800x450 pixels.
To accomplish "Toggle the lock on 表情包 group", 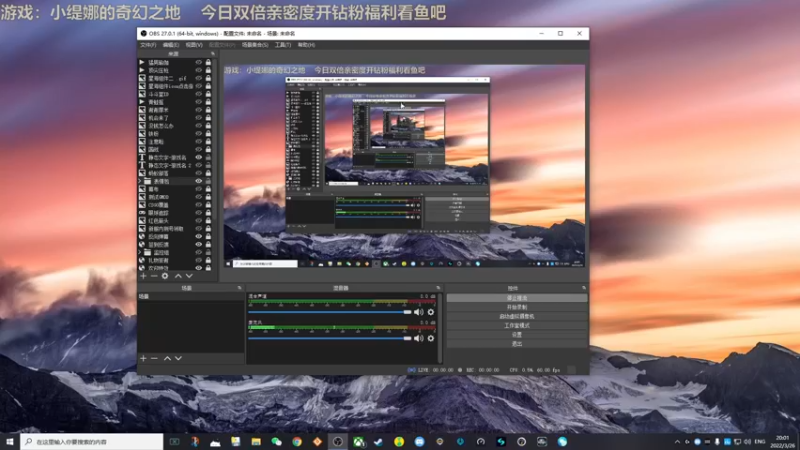I will tap(208, 181).
